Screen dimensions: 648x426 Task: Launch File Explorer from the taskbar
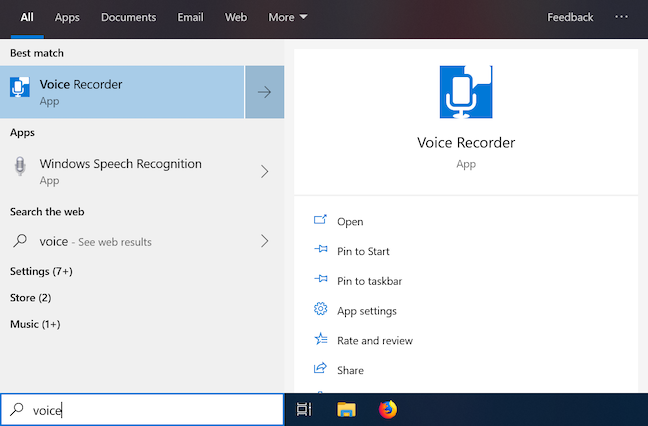(x=346, y=409)
